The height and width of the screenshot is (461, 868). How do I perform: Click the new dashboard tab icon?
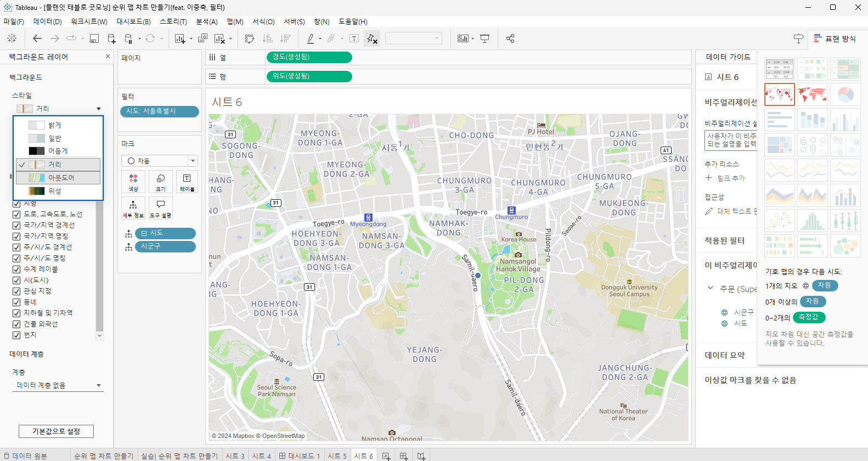(x=404, y=456)
